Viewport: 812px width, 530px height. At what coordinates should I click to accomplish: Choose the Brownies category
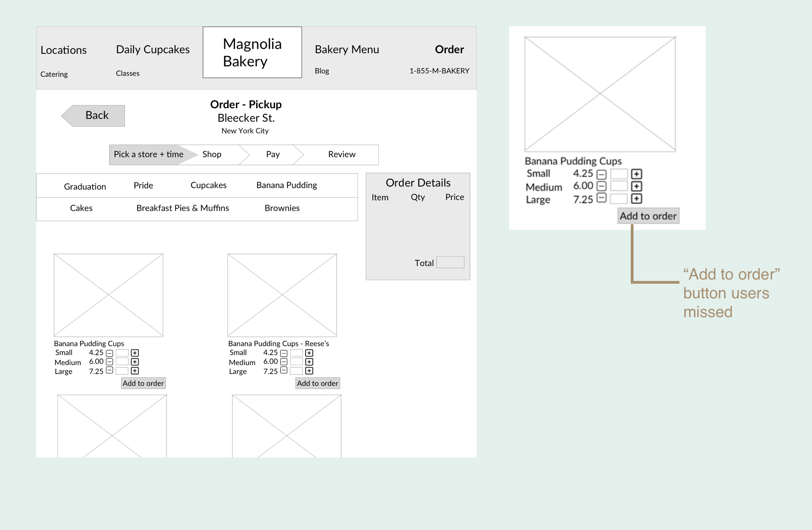click(x=282, y=208)
